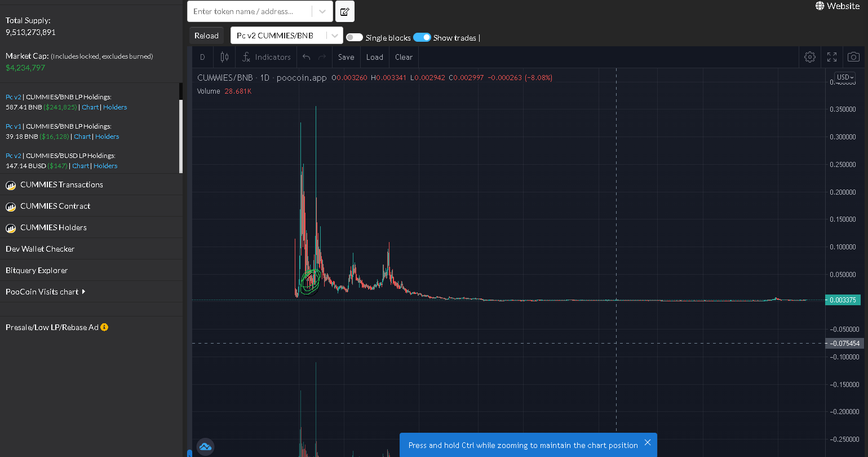
Task: Take a chart snapshot with camera icon
Action: [x=853, y=57]
